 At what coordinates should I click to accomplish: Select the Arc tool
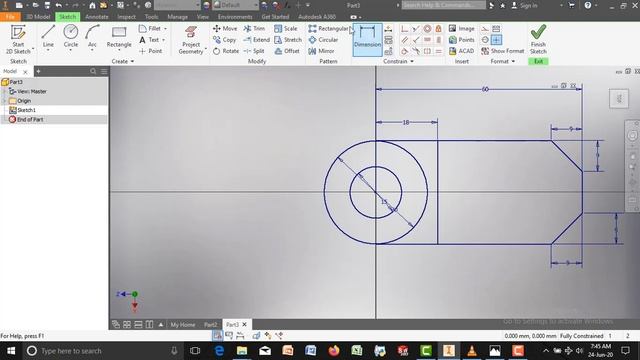(x=92, y=36)
